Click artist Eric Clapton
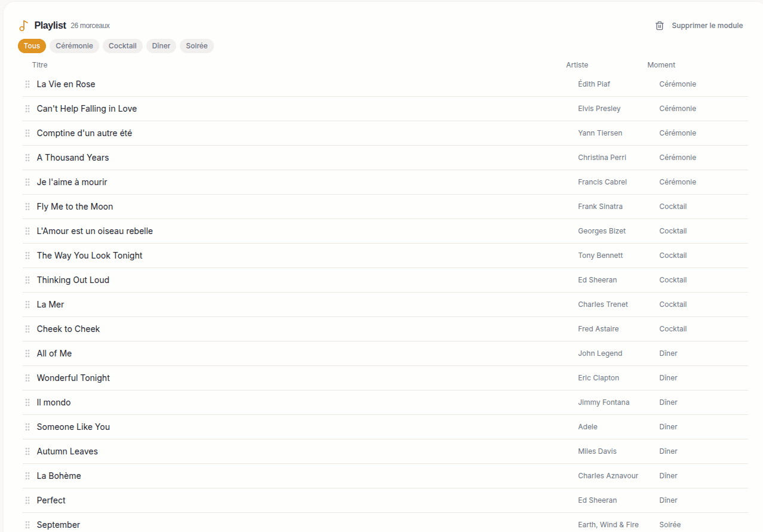This screenshot has height=532, width=763. pyautogui.click(x=599, y=378)
